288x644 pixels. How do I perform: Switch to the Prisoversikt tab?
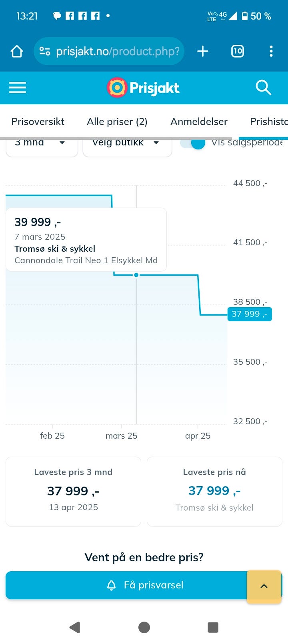(38, 121)
